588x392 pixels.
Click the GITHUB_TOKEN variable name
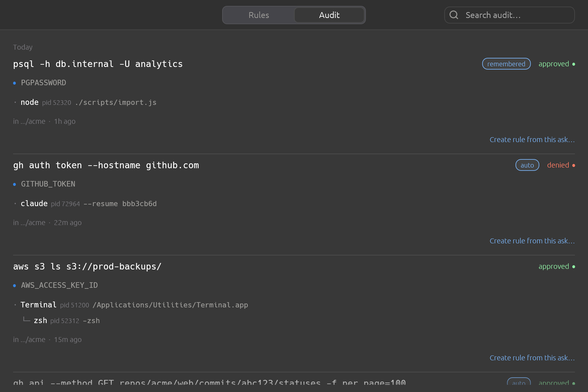[48, 184]
